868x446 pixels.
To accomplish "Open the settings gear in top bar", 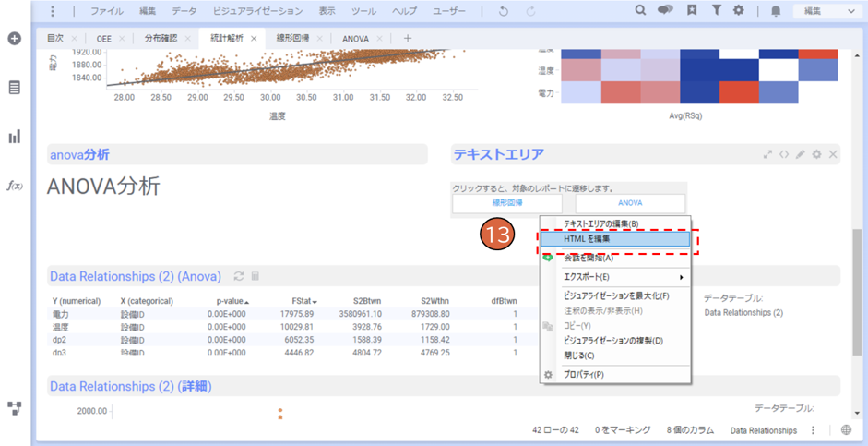I will pos(739,10).
